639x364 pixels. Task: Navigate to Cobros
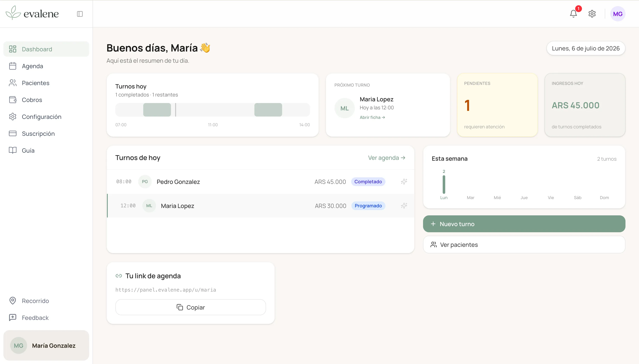[46, 100]
